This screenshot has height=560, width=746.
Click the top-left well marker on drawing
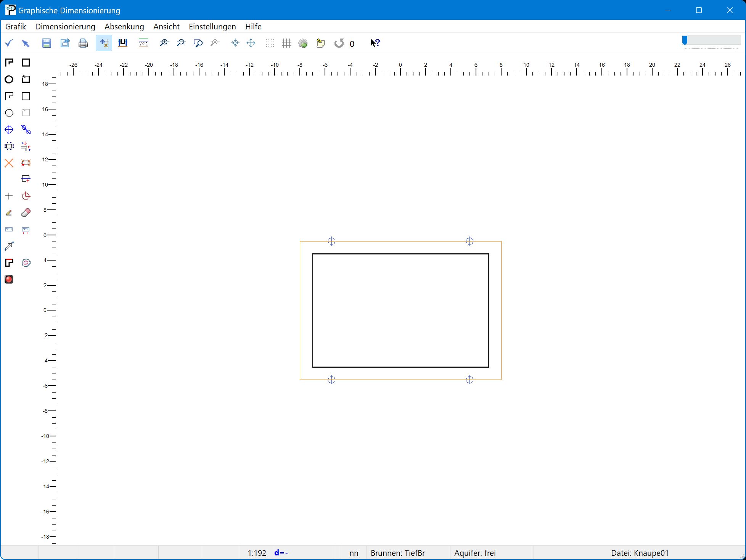click(x=331, y=241)
